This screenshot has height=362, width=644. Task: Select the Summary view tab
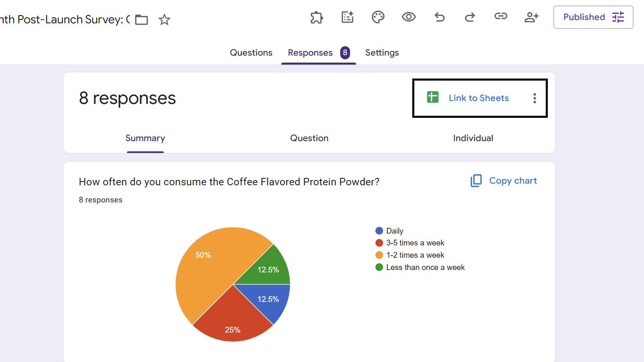[x=145, y=138]
